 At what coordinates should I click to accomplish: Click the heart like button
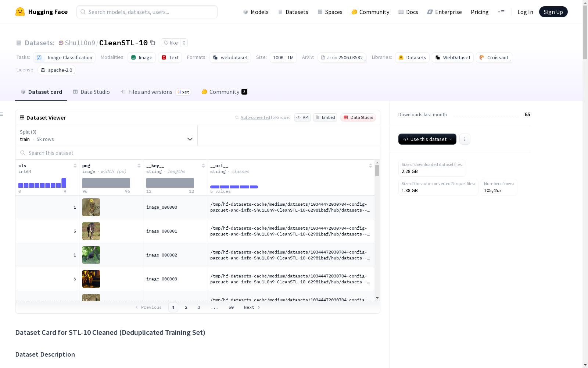tap(171, 43)
